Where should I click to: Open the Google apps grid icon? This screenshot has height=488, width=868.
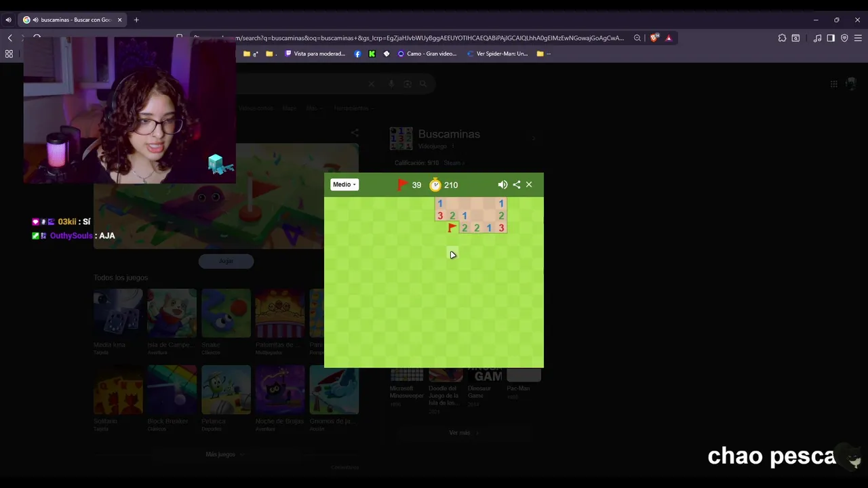click(833, 84)
